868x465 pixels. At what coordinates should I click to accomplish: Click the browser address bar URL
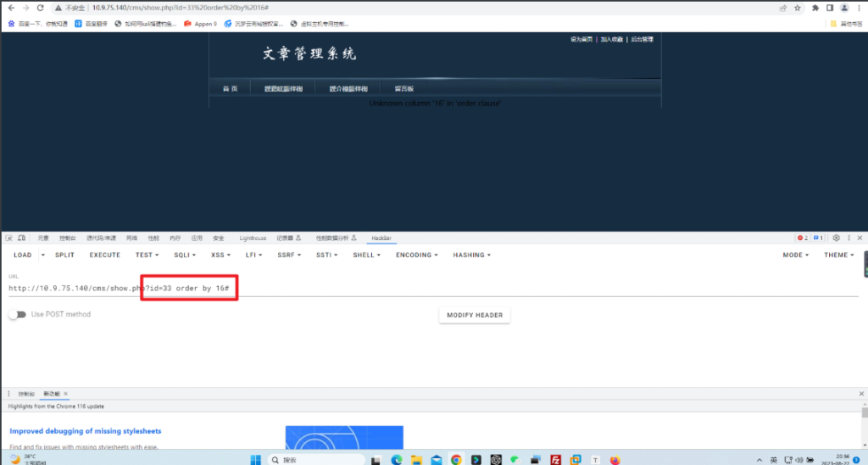pyautogui.click(x=181, y=8)
